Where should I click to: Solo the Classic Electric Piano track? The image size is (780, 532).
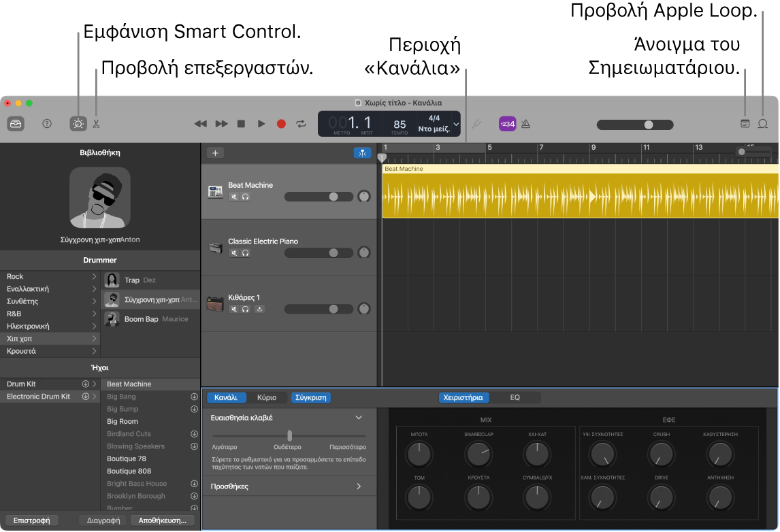pos(246,253)
